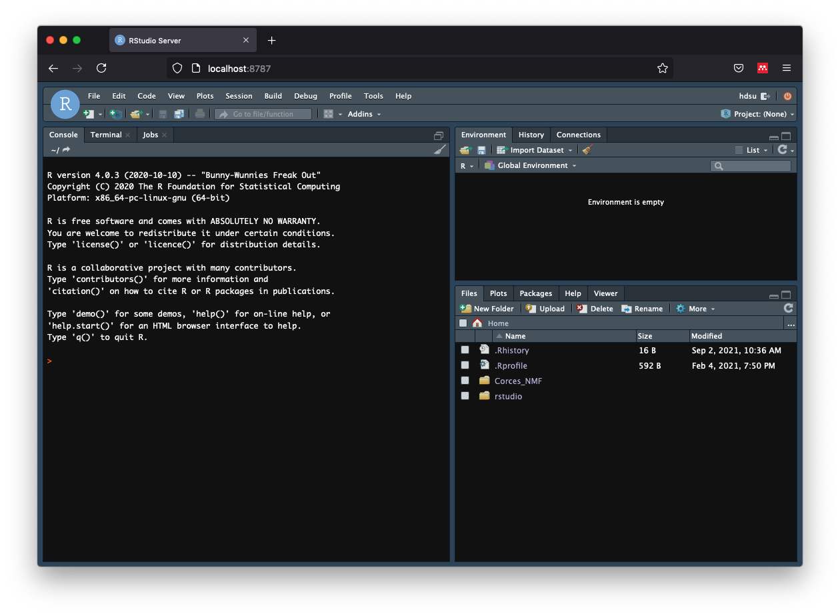840x616 pixels.
Task: Click the New Folder button
Action: tap(487, 309)
